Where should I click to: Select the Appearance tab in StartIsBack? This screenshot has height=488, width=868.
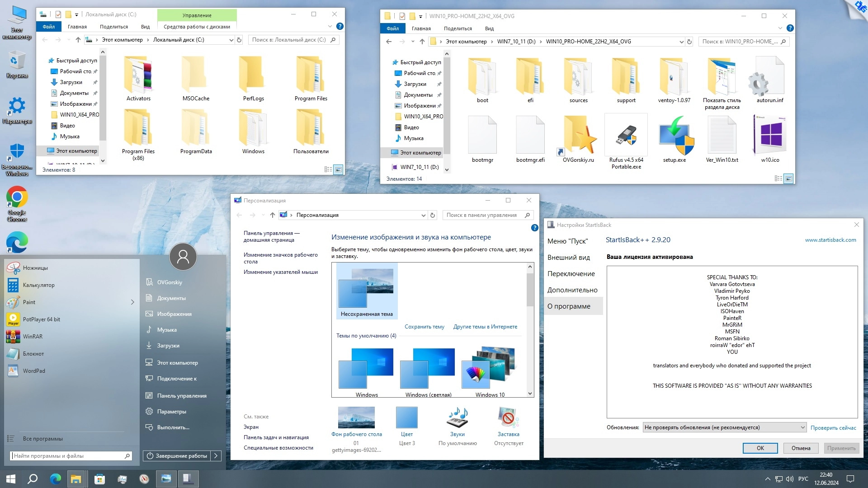(x=568, y=258)
